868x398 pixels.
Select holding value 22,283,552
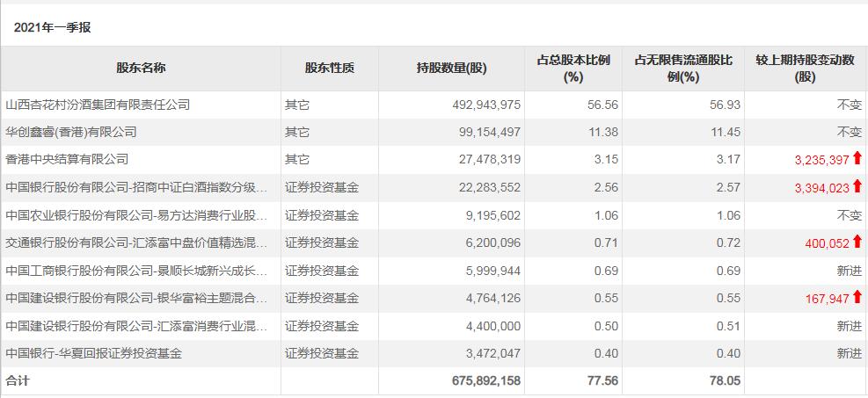(x=490, y=187)
